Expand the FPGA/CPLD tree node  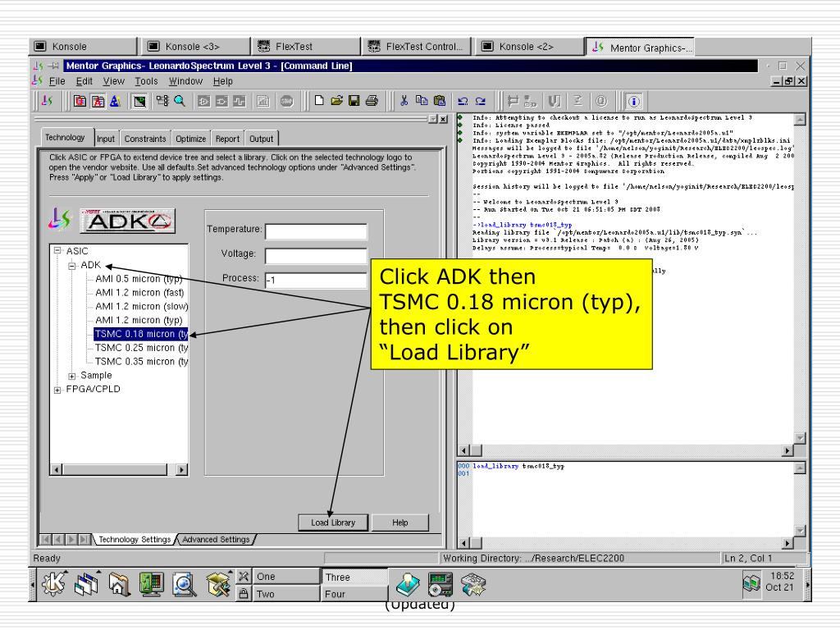click(x=57, y=390)
